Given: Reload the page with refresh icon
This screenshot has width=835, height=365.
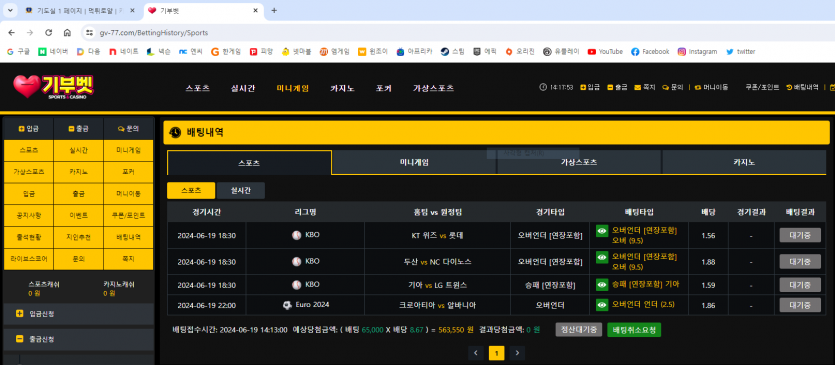Looking at the screenshot, I should (48, 33).
